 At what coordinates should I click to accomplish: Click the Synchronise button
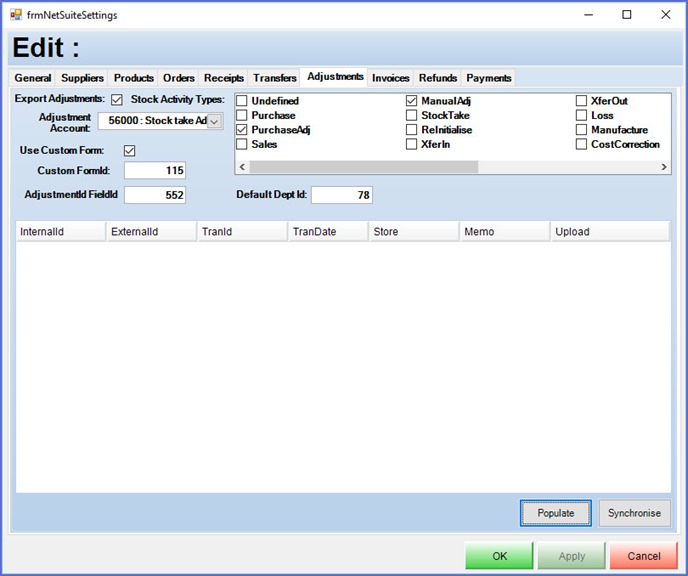(634, 513)
